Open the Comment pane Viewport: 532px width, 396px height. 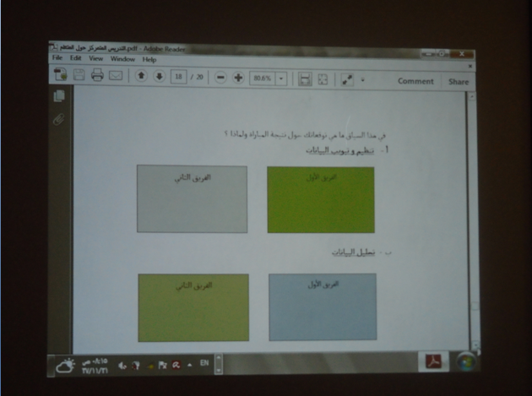click(x=415, y=82)
